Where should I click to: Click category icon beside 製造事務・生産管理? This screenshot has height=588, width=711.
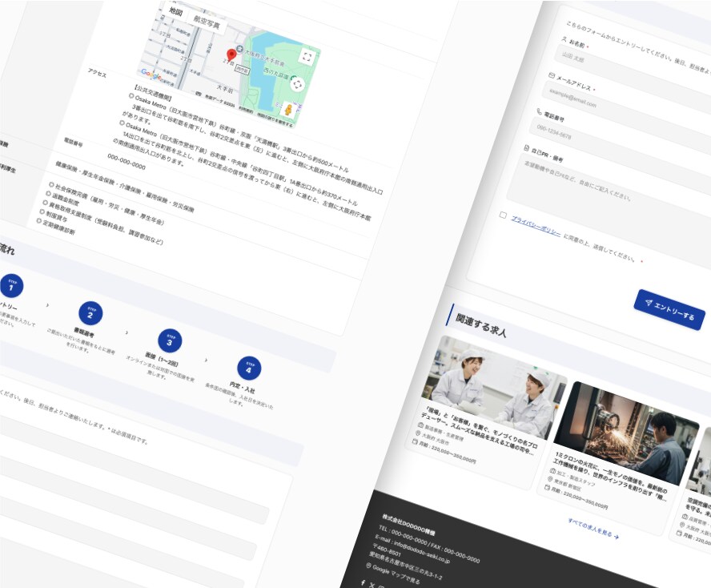[420, 425]
